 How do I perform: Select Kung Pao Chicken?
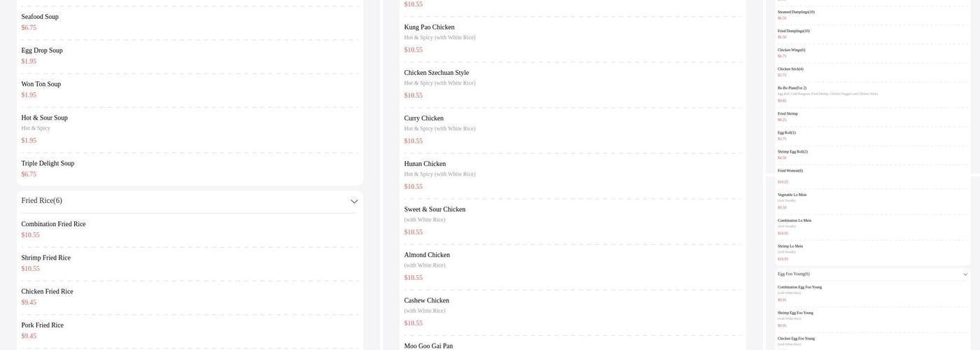(573, 39)
